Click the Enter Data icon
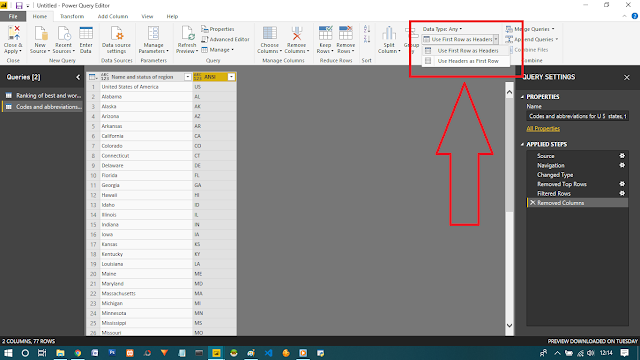This screenshot has width=640, height=360. click(x=86, y=33)
